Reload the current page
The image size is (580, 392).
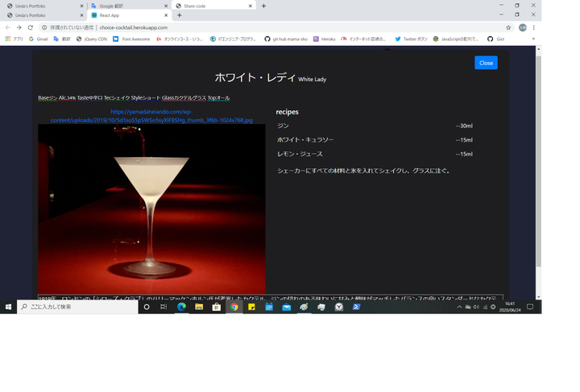[31, 27]
